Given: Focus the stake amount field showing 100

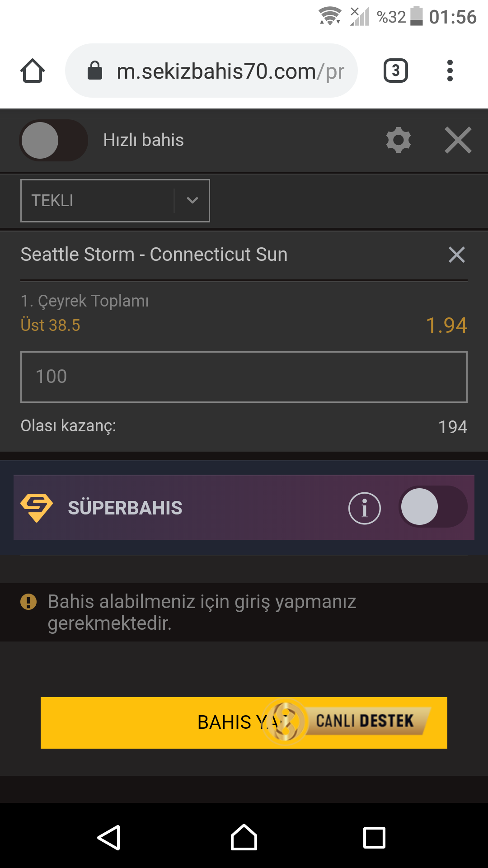Looking at the screenshot, I should click(244, 377).
